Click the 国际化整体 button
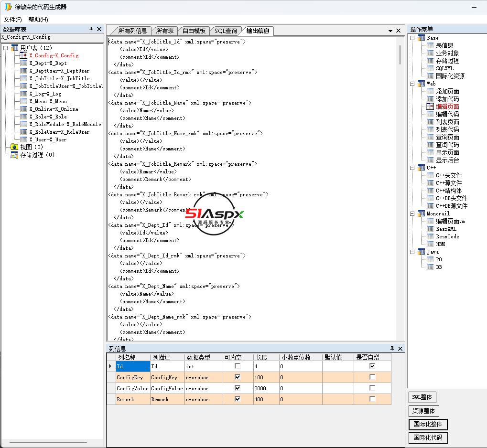This screenshot has width=487, height=448. 428,424
